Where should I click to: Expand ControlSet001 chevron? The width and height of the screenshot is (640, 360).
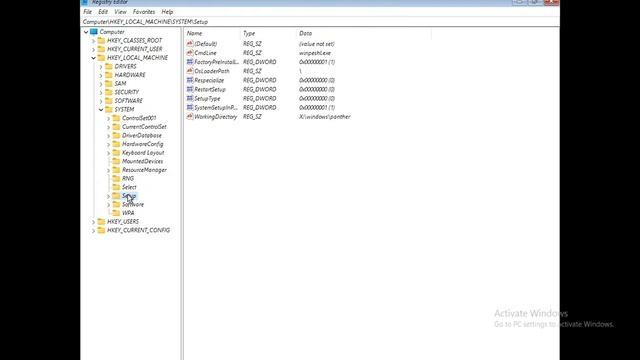[109, 118]
